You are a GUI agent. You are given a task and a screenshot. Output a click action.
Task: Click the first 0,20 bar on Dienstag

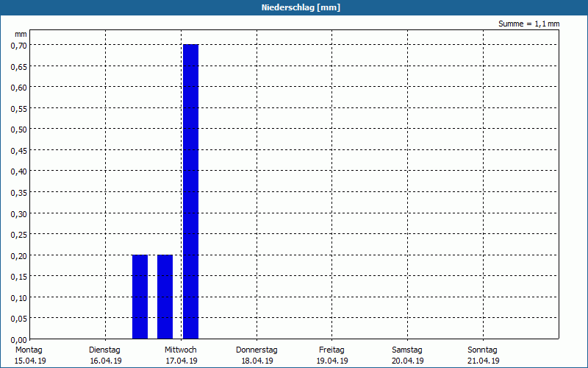[140, 297]
